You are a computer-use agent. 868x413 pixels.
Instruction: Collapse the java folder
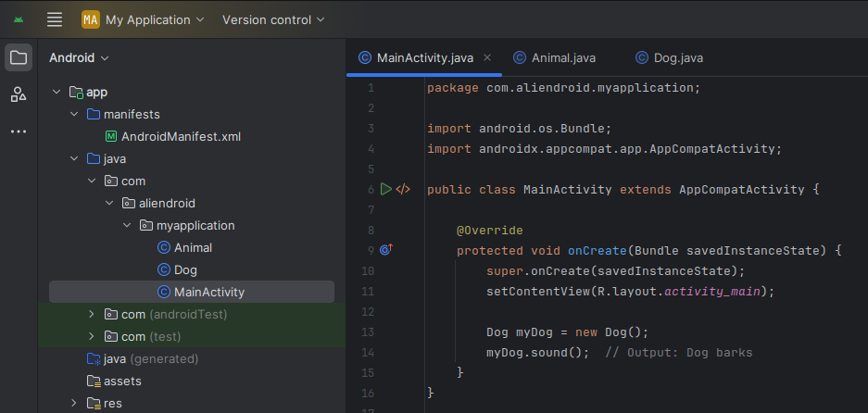coord(74,159)
